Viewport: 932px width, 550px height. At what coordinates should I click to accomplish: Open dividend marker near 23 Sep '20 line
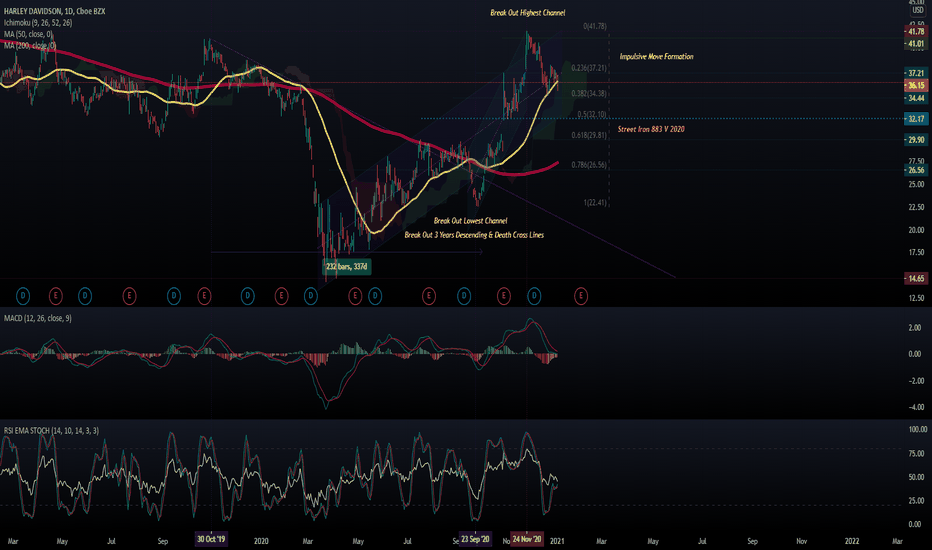[464, 296]
